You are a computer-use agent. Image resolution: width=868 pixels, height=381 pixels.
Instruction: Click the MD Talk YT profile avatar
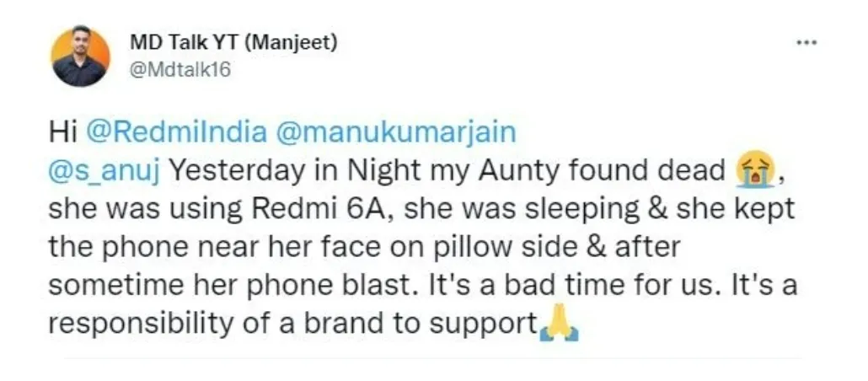pyautogui.click(x=80, y=56)
